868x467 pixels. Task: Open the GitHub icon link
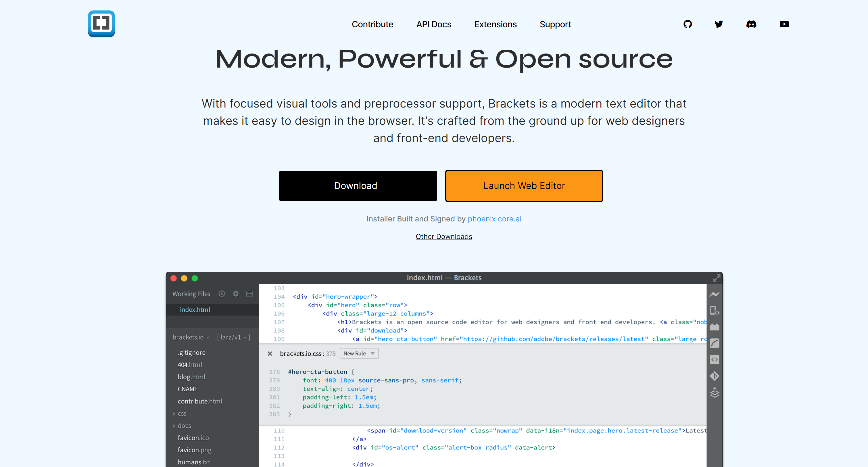(x=688, y=24)
